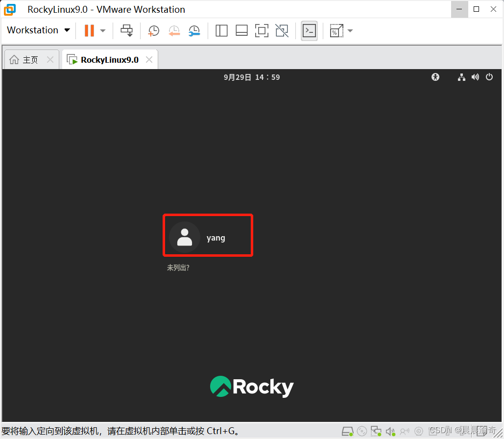The width and height of the screenshot is (504, 439).
Task: Send Ctrl+Alt+Del to the virtual machine
Action: (x=127, y=31)
